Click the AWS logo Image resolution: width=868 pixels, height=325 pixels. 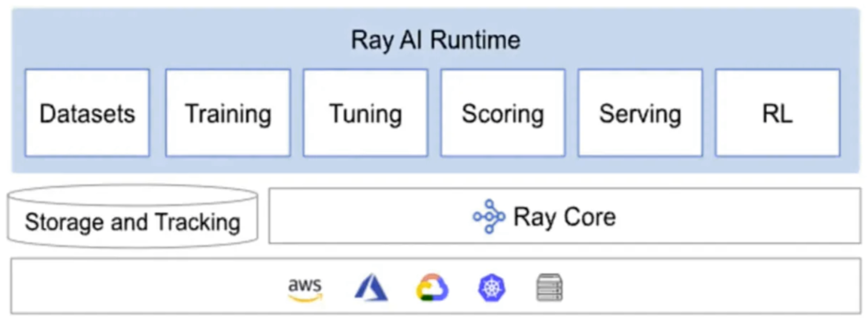305,289
